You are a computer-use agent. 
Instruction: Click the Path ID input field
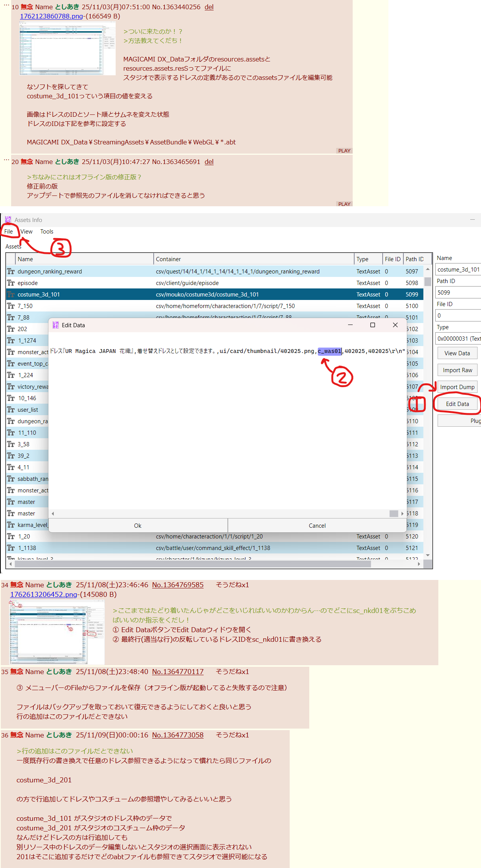click(457, 293)
